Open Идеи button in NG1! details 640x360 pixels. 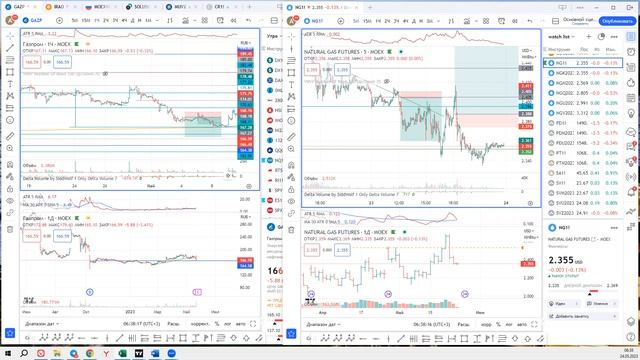point(564,304)
